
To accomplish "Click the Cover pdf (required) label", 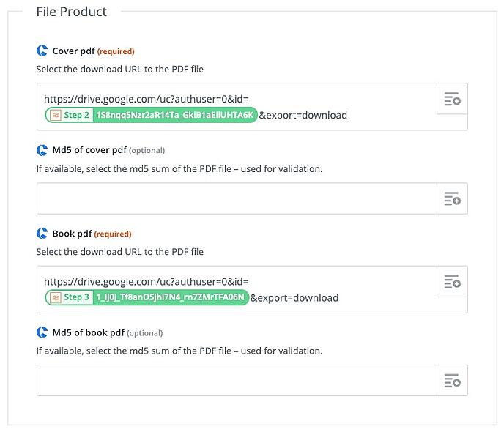I will point(93,51).
